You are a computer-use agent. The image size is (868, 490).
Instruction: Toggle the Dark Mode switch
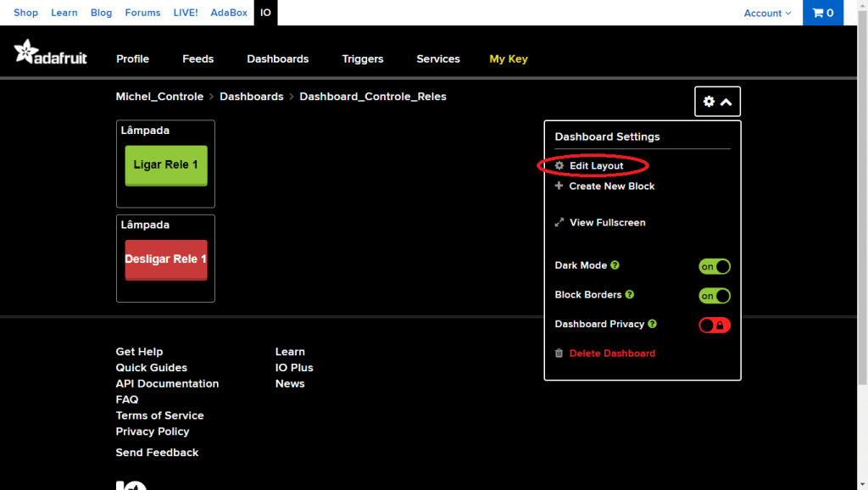click(714, 266)
